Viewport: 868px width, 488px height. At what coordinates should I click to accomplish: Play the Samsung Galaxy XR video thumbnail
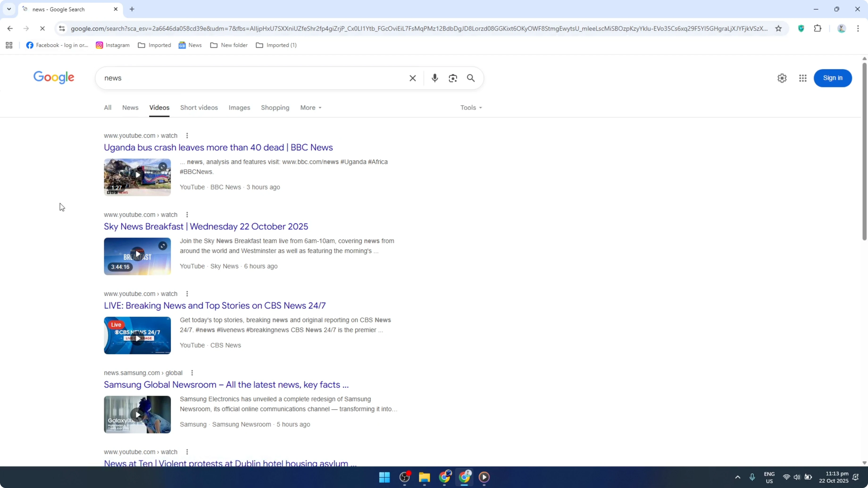138,415
